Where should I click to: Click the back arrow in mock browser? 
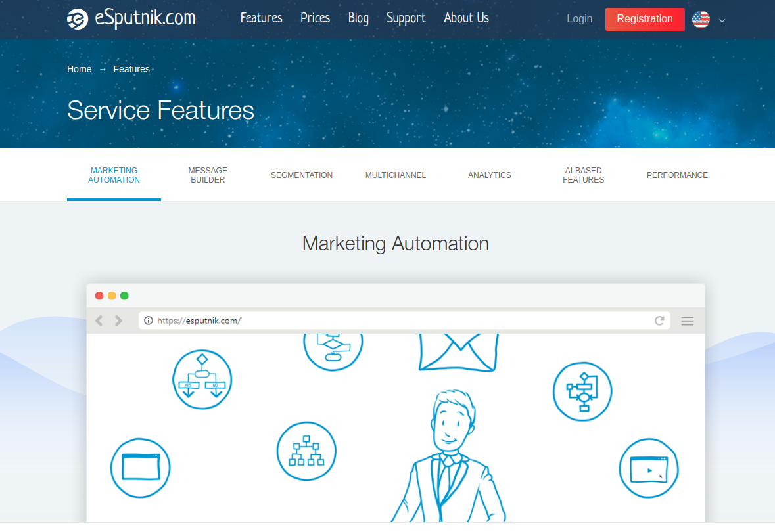coord(99,321)
